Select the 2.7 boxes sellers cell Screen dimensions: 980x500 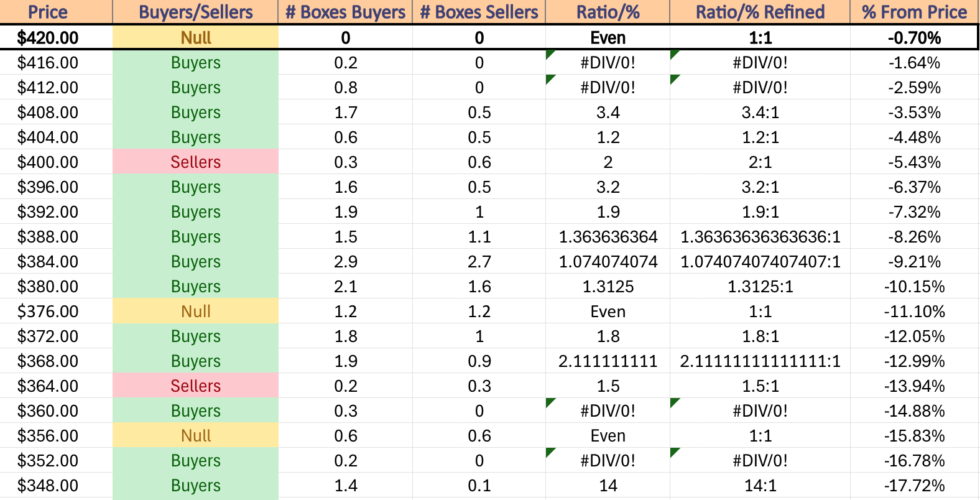479,262
